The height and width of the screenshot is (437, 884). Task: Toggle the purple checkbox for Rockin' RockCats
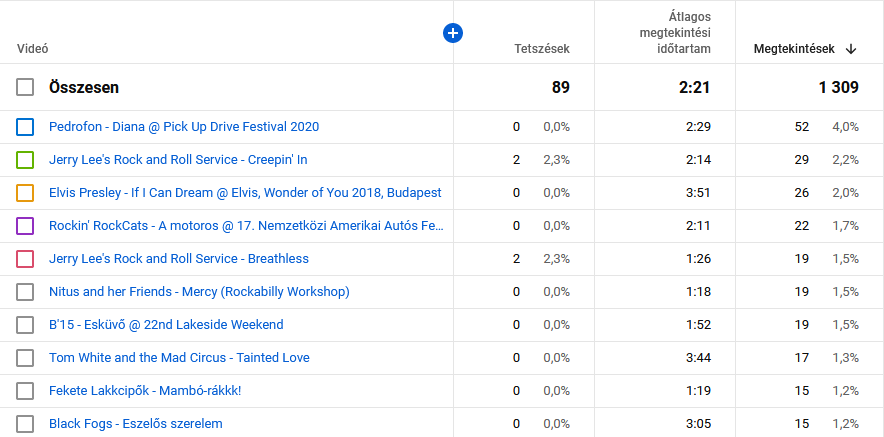pyautogui.click(x=25, y=226)
